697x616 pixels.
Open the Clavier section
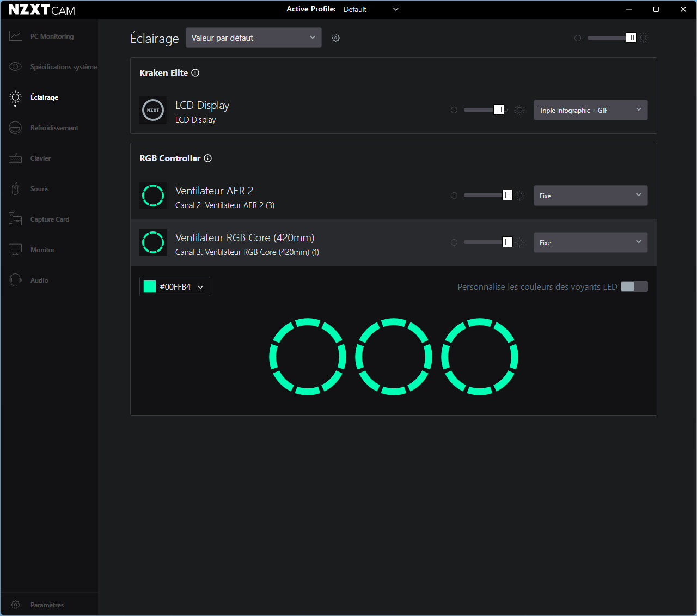pyautogui.click(x=50, y=158)
